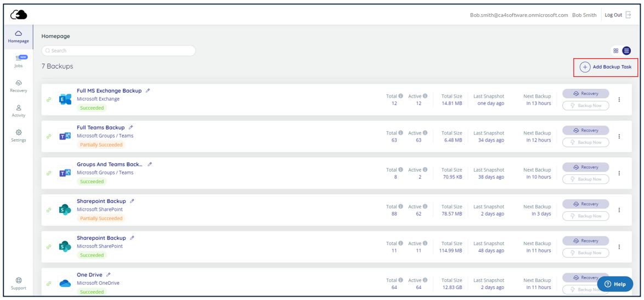644x300 pixels.
Task: Edit the Full MS Exchange Backup name
Action: (x=148, y=90)
